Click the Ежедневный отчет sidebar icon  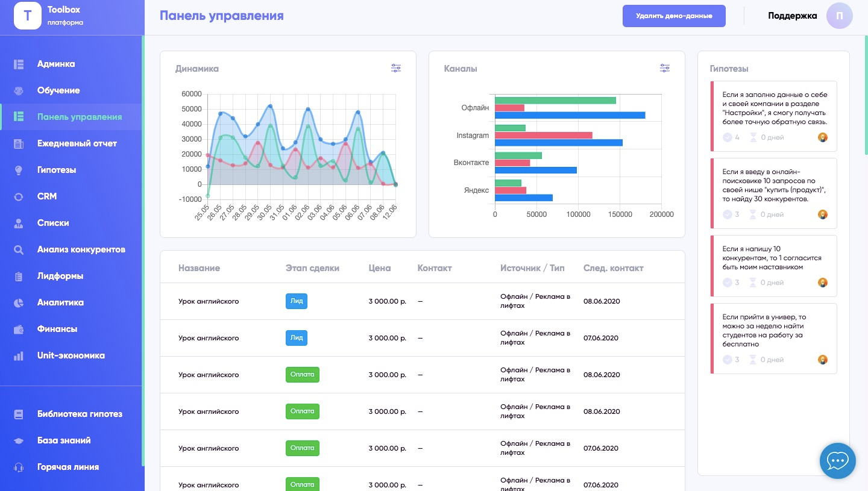coord(19,143)
